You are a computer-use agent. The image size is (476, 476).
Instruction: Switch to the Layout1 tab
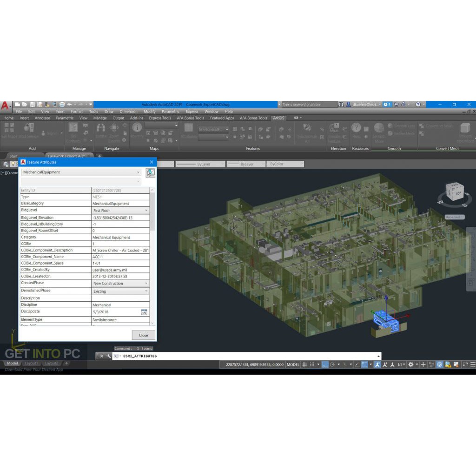pyautogui.click(x=31, y=364)
